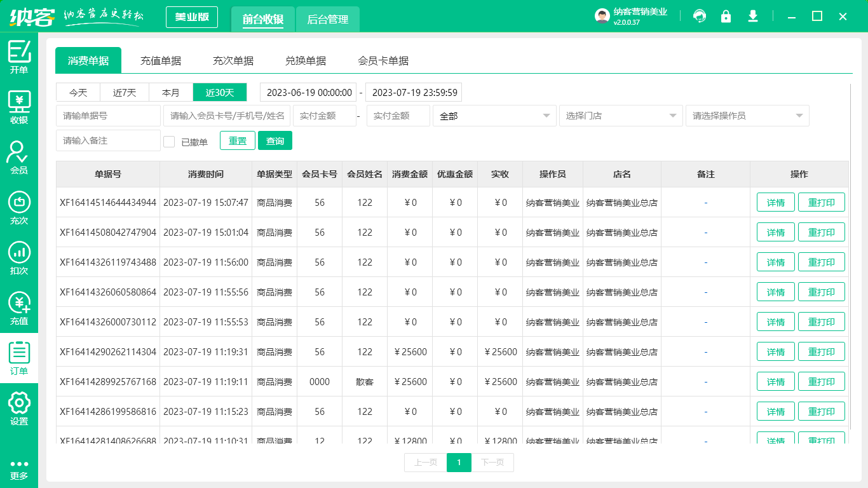The height and width of the screenshot is (488, 868).
Task: Open the 开单 (new order) sidebar icon
Action: point(19,56)
